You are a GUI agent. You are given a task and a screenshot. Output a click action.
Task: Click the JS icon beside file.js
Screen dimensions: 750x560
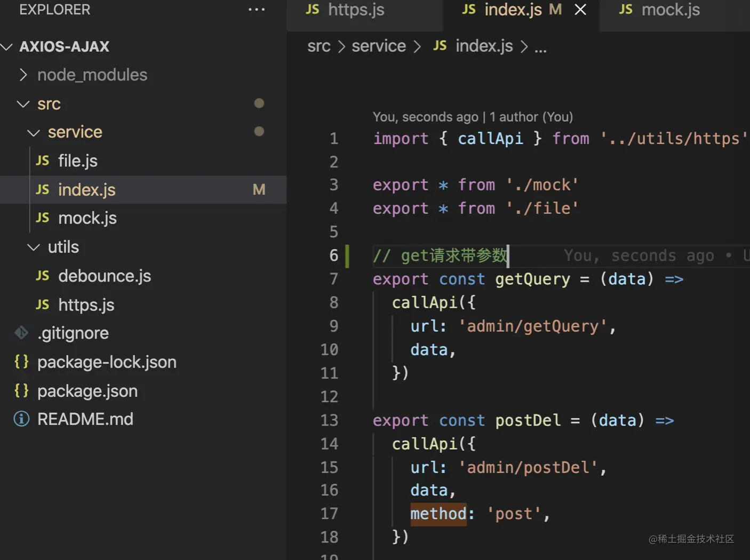tap(43, 161)
